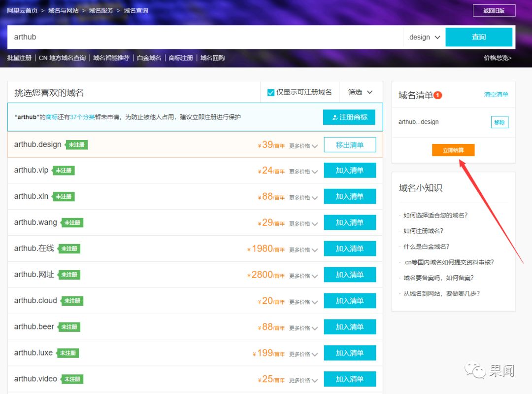
Task: Expand 更多价格 for arthub.vip
Action: click(303, 172)
